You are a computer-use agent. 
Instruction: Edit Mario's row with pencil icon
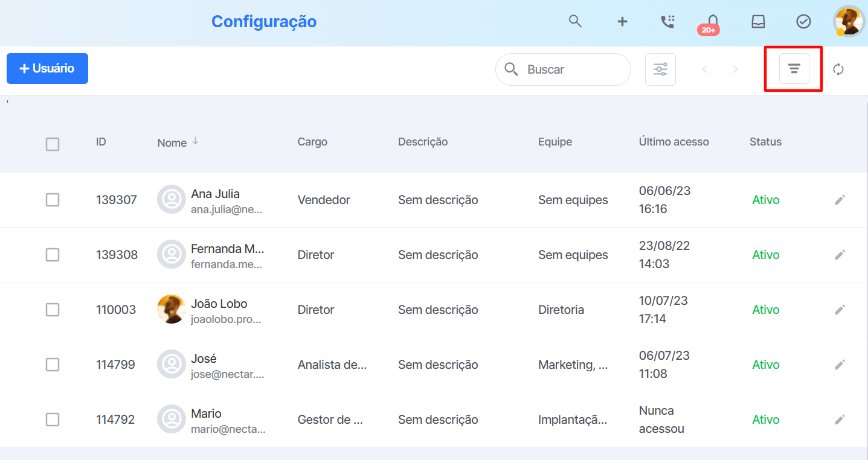click(840, 419)
